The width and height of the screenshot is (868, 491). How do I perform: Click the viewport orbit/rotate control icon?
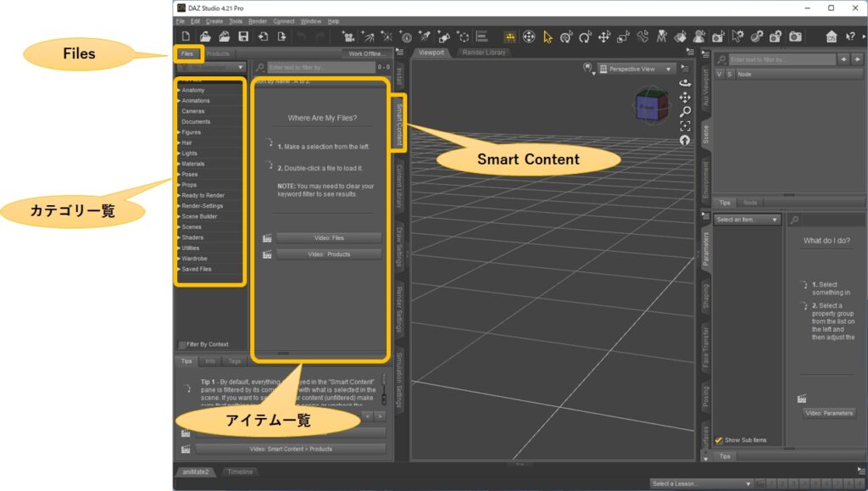click(685, 83)
